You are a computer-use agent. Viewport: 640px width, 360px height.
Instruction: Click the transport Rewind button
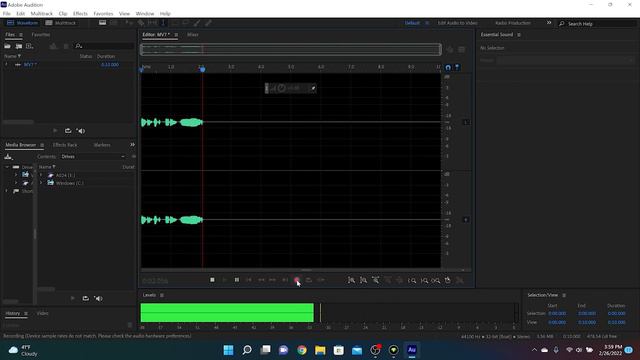(x=261, y=280)
